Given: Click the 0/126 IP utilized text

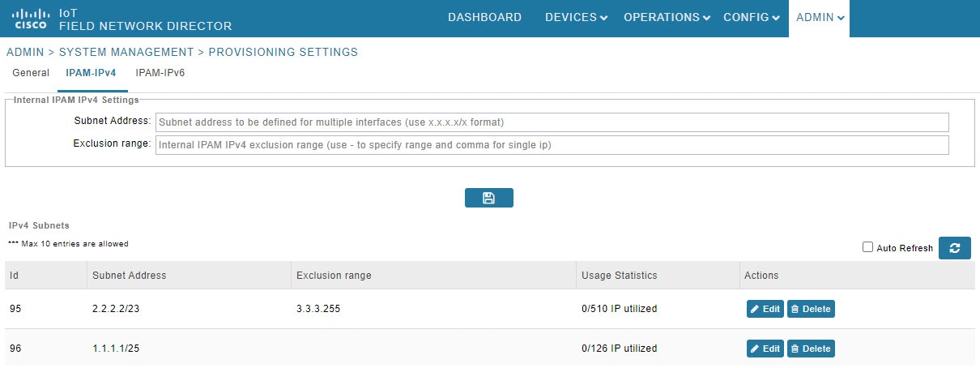Looking at the screenshot, I should click(x=620, y=349).
